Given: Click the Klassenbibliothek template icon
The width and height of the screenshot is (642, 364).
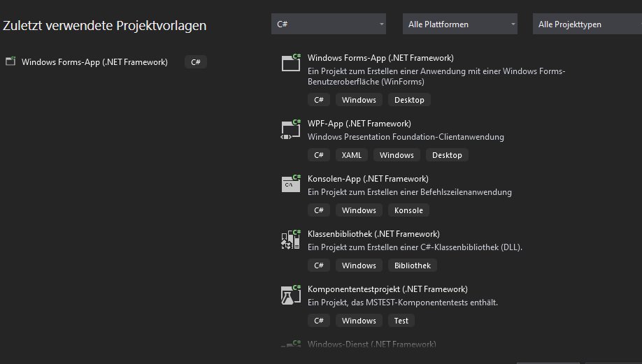Looking at the screenshot, I should click(291, 239).
